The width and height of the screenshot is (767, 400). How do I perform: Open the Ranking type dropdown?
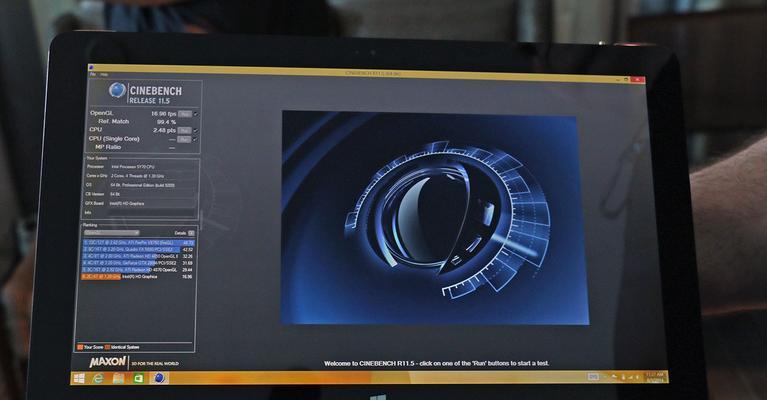click(x=112, y=233)
